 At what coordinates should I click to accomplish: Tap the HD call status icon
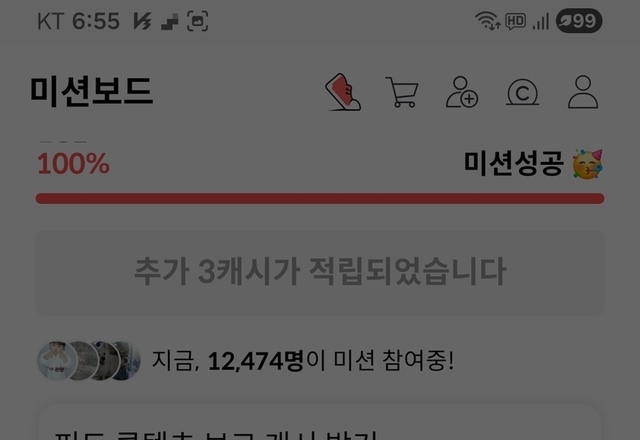516,21
